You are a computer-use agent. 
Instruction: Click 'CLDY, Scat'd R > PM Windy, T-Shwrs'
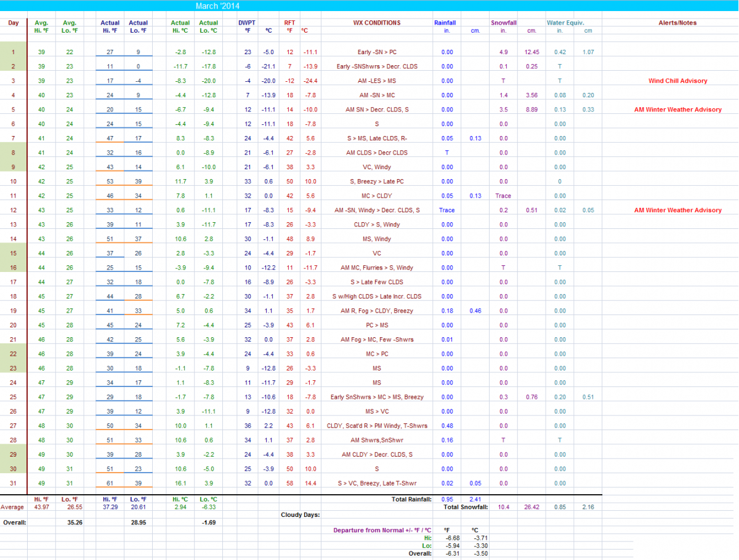coord(376,426)
